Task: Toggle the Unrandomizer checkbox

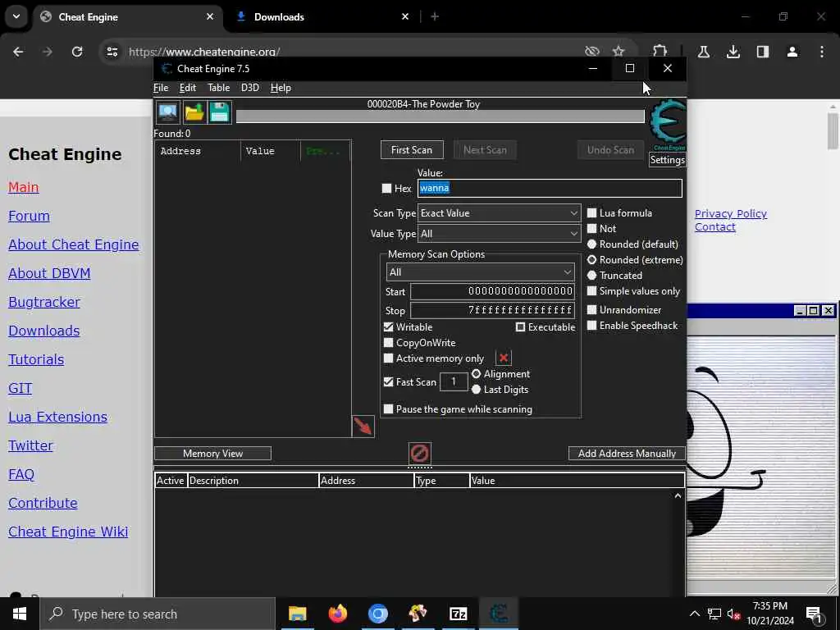Action: pos(592,309)
